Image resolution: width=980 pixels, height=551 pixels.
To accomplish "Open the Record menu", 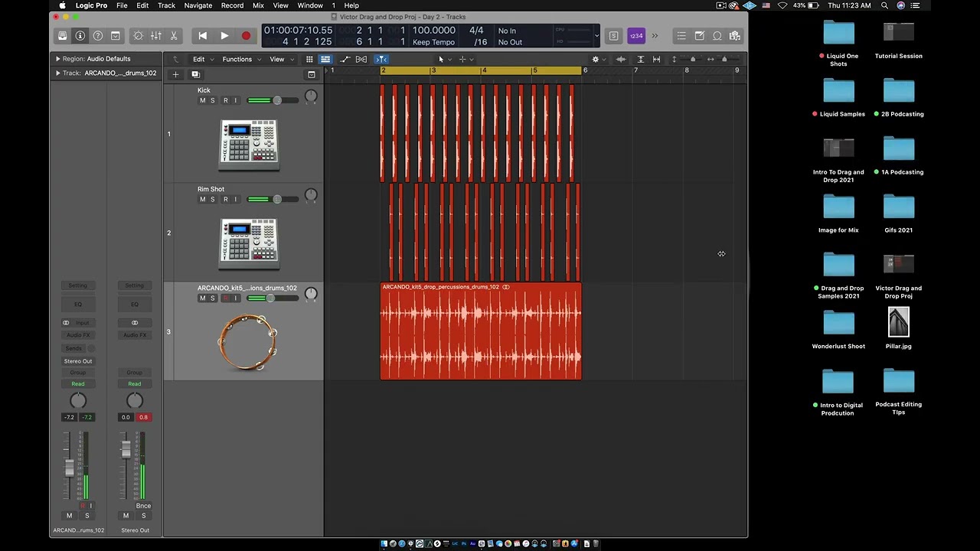I will [232, 5].
